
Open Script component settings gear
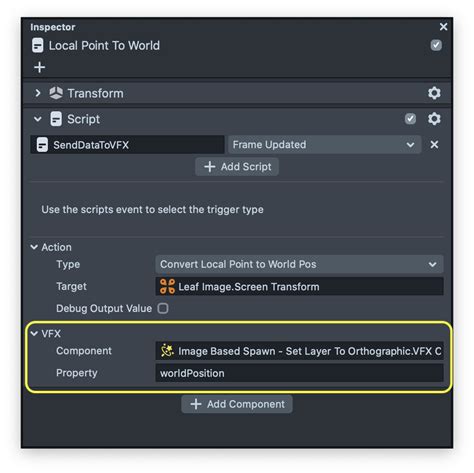coord(434,119)
